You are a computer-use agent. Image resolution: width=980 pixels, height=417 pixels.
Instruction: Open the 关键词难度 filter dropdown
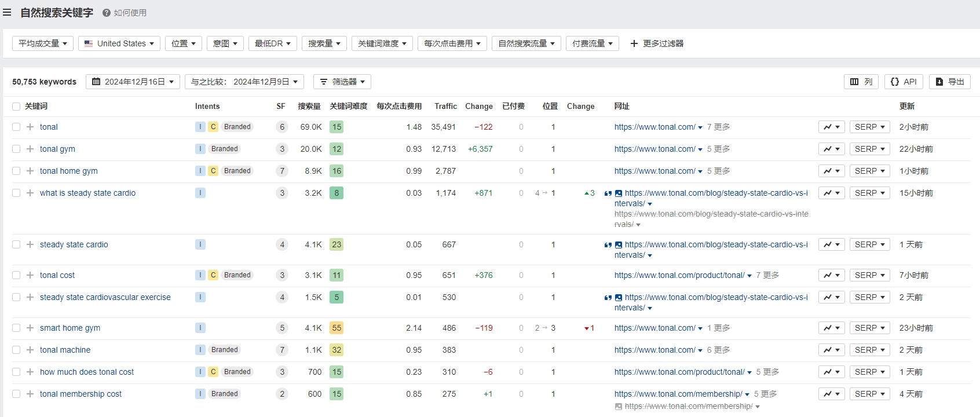click(382, 43)
